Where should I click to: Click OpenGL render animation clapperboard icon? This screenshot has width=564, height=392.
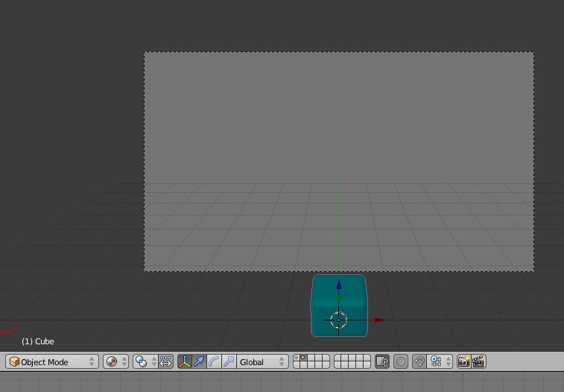point(479,361)
